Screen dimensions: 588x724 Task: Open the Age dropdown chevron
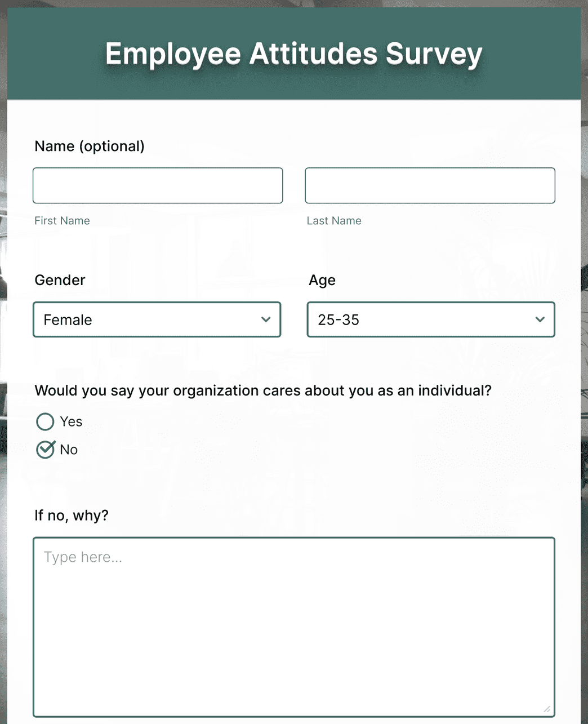pyautogui.click(x=539, y=319)
